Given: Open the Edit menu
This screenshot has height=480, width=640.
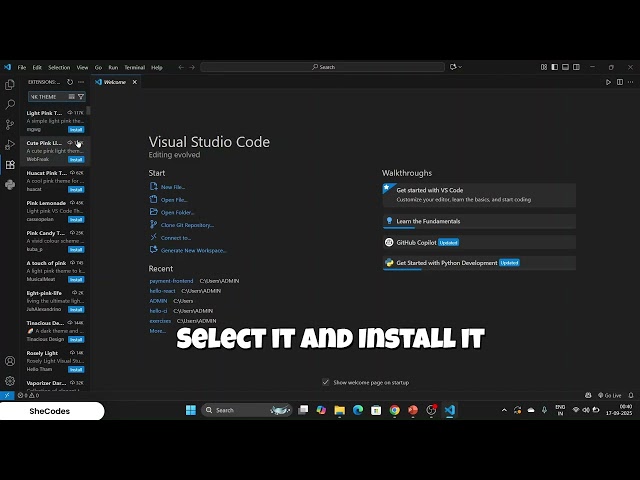Looking at the screenshot, I should tap(37, 67).
